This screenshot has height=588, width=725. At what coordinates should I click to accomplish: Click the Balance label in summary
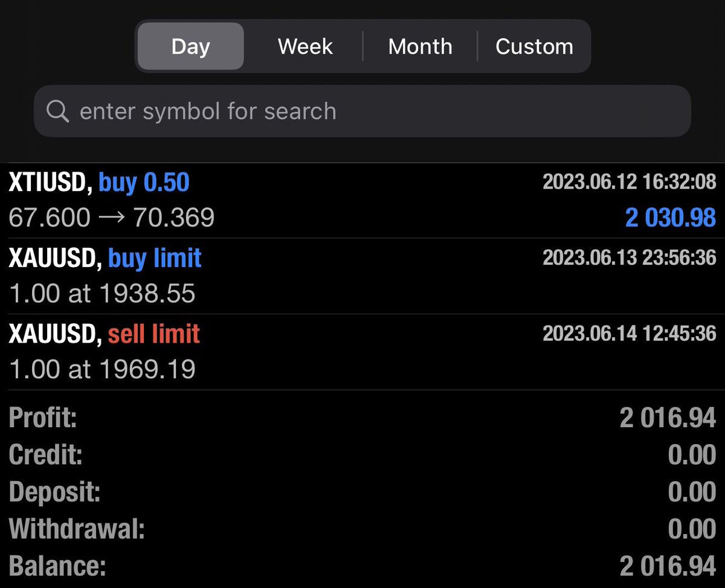pyautogui.click(x=57, y=567)
